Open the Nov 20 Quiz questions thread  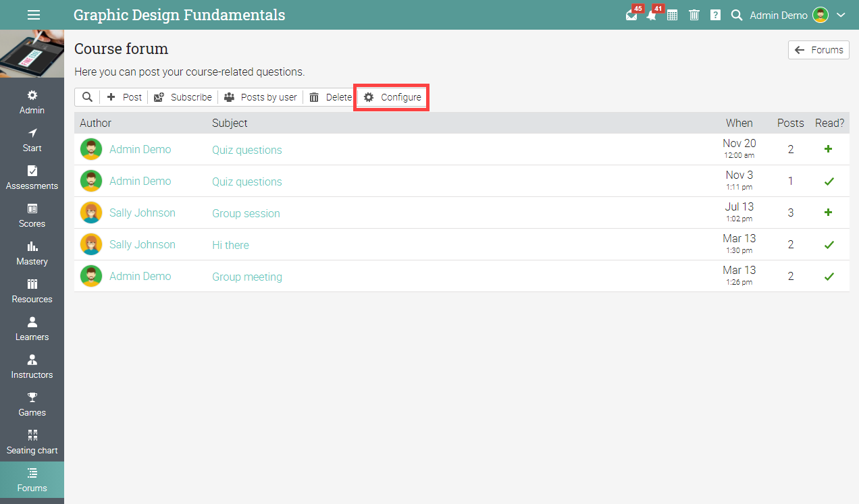247,150
